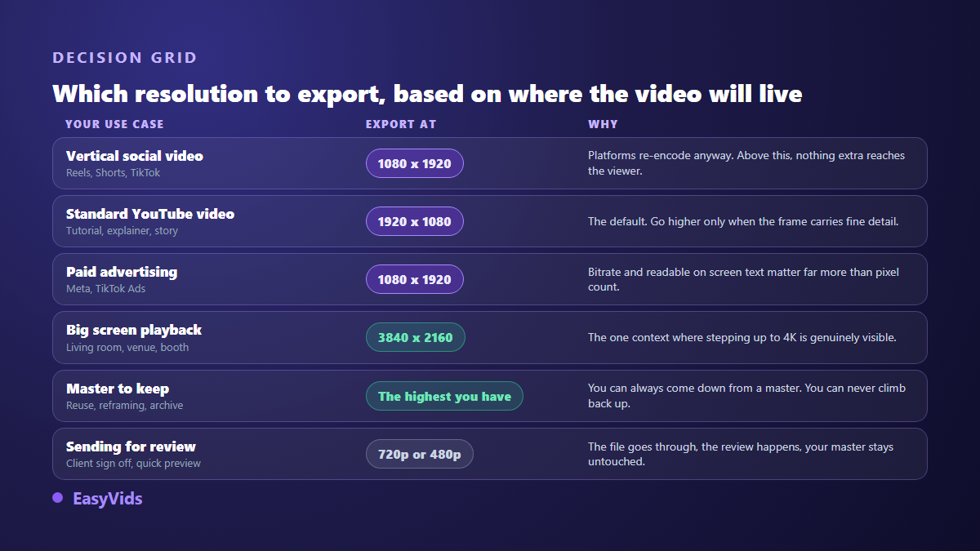The height and width of the screenshot is (551, 980).
Task: Click the 1080 x 1920 pill in Paid advertising row
Action: pyautogui.click(x=415, y=279)
